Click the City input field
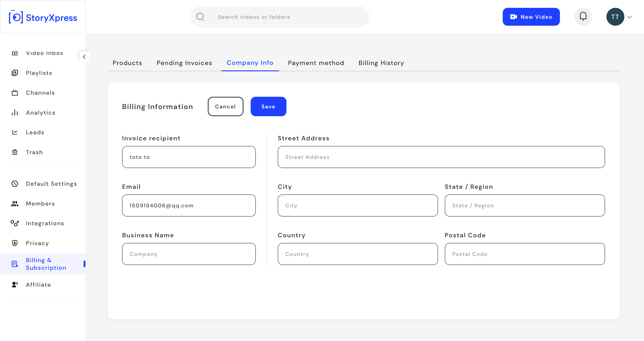The height and width of the screenshot is (341, 644). coord(358,205)
